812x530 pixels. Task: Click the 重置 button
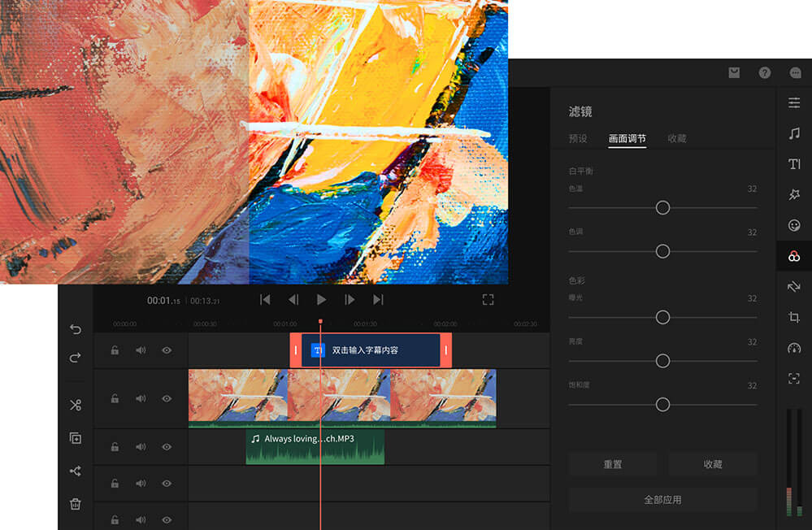(613, 464)
